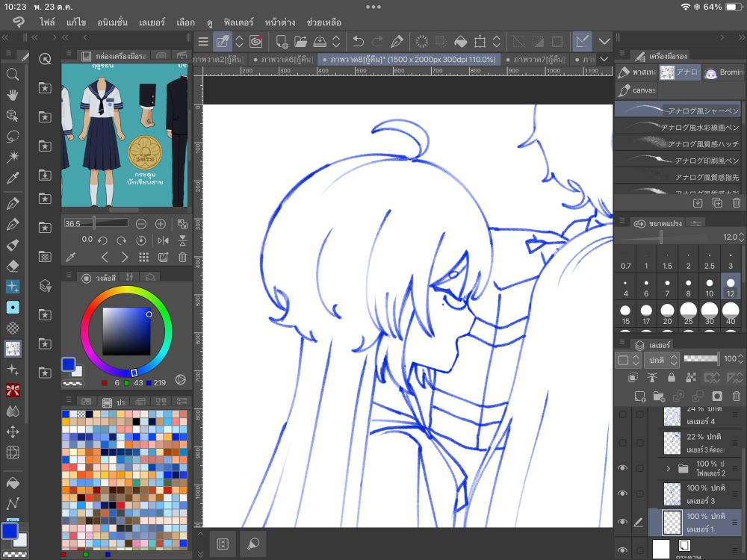Toggle the lock layer icon
The height and width of the screenshot is (560, 747).
[672, 378]
